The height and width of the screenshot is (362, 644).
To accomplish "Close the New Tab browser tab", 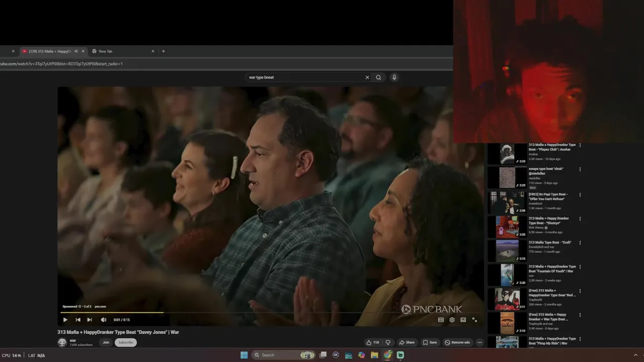I will (153, 51).
